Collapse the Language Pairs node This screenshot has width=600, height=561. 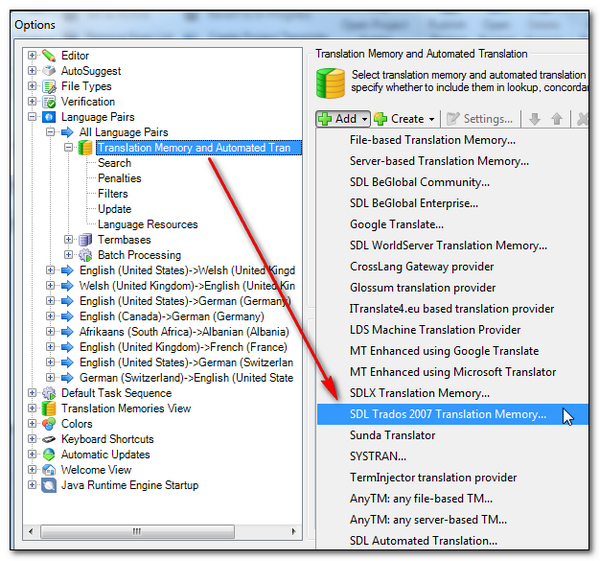click(32, 117)
